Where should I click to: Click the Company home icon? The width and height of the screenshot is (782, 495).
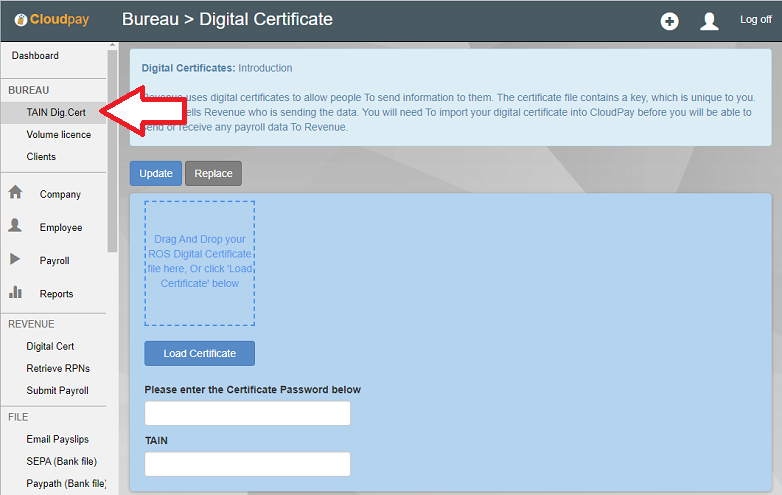(15, 193)
